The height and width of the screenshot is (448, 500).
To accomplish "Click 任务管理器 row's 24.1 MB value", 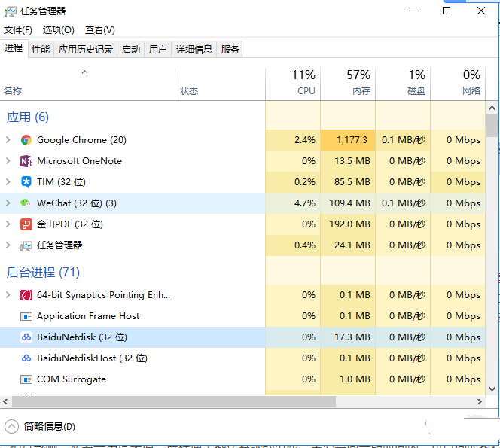I will tap(352, 245).
